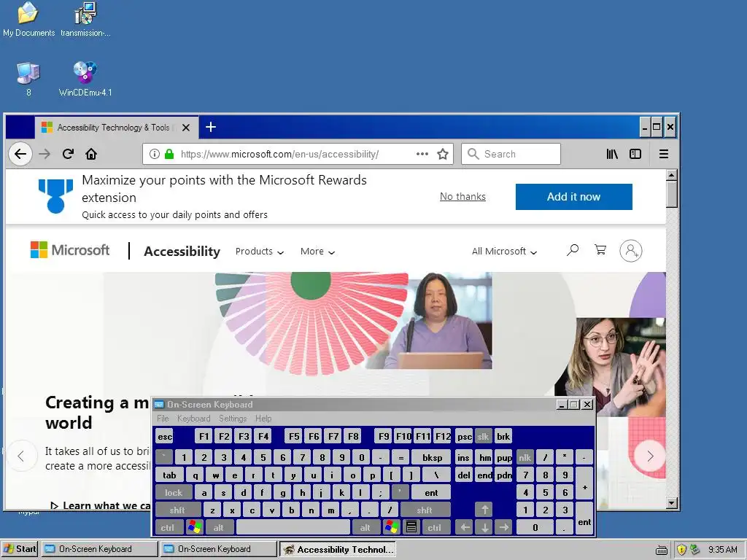
Task: Click the system tray keyboard icon
Action: pos(661,550)
